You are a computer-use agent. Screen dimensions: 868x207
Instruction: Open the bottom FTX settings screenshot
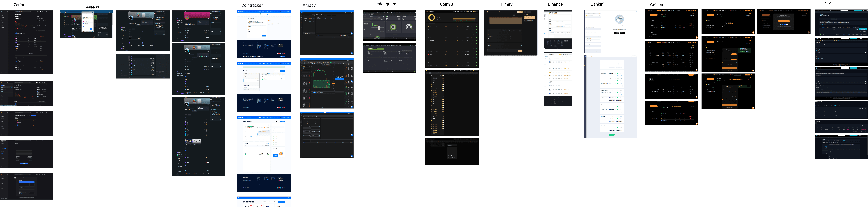tap(841, 147)
